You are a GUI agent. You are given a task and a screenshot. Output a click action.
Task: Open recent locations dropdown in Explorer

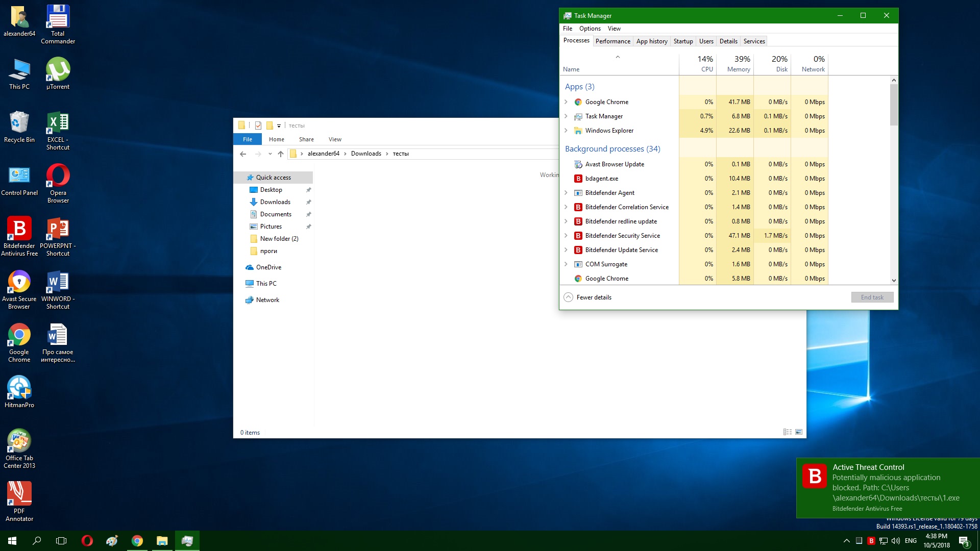point(270,154)
